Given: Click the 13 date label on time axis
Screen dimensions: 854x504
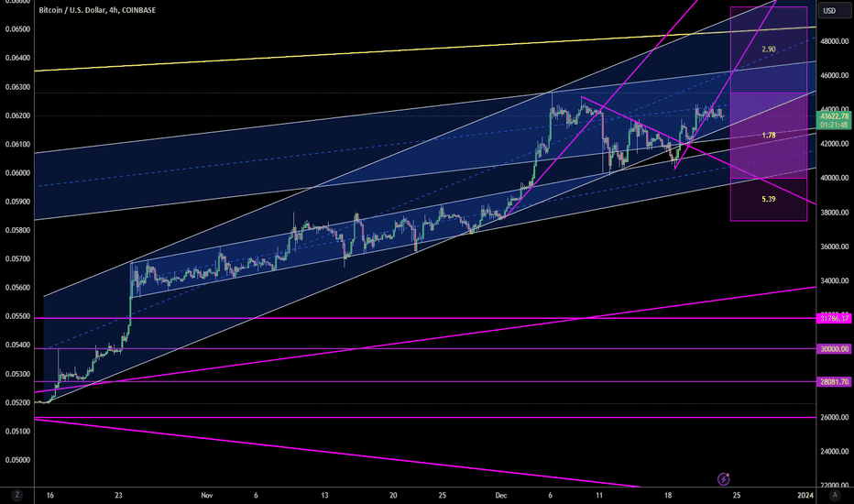Looking at the screenshot, I should point(324,495).
